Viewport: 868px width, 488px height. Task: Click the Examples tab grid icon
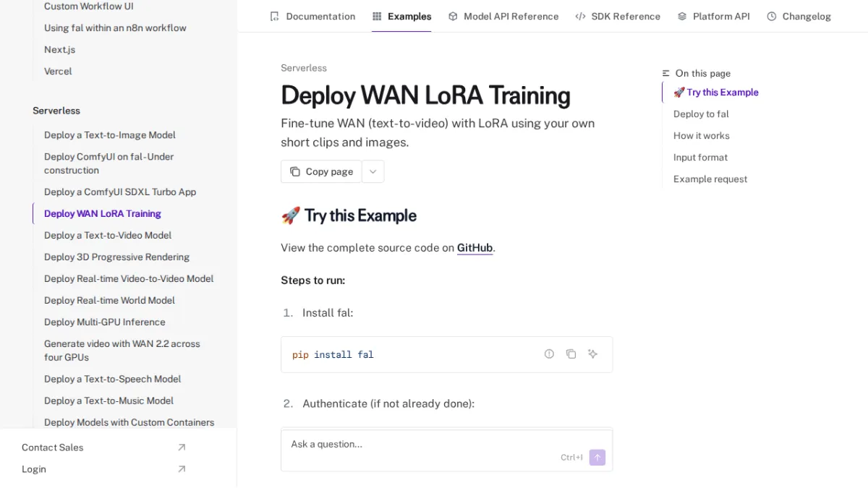click(x=377, y=16)
